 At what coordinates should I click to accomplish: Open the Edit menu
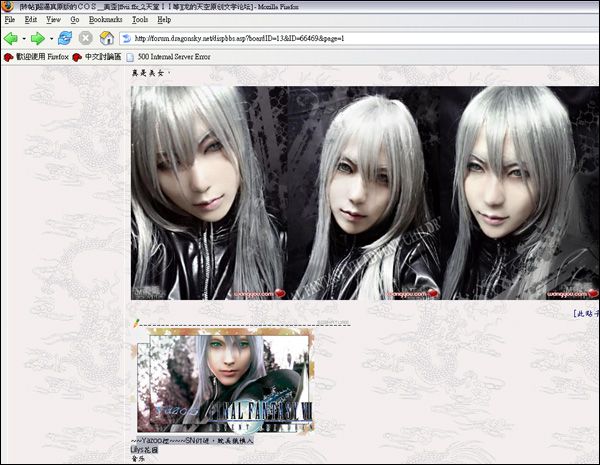(x=31, y=20)
